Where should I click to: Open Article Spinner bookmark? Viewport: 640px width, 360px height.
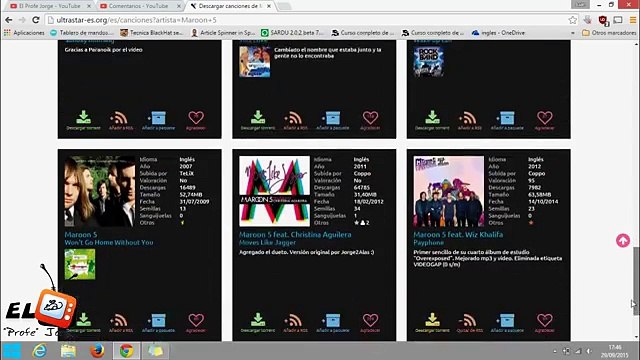(223, 33)
